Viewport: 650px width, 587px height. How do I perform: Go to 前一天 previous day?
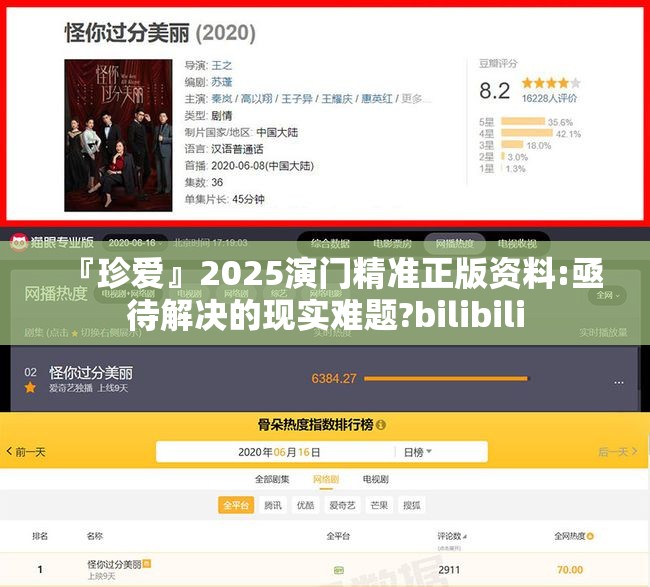26,452
